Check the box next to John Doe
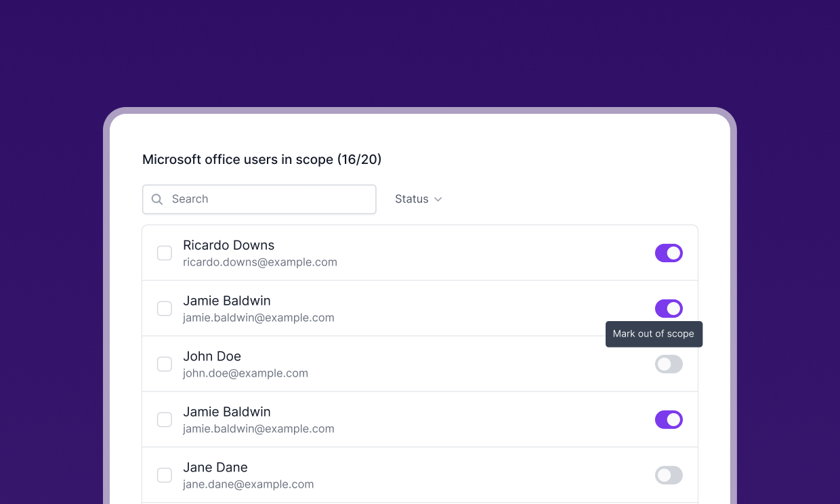840x504 pixels. (x=165, y=364)
